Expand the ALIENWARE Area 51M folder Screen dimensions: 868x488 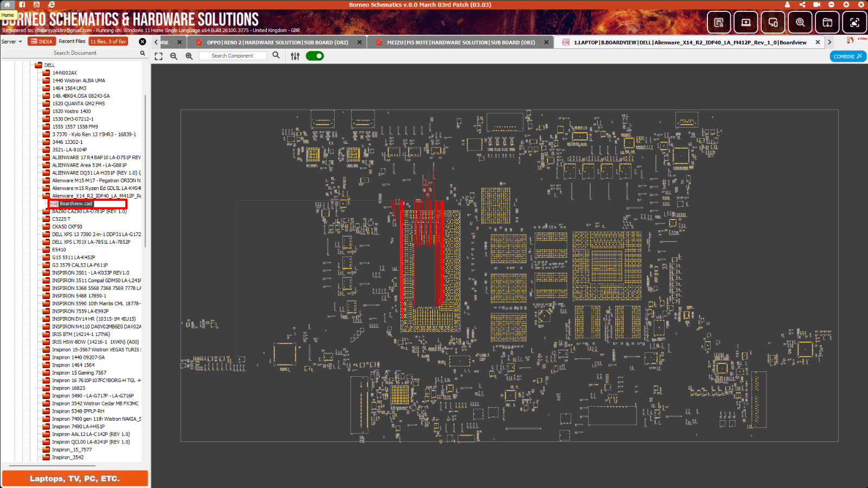point(46,165)
